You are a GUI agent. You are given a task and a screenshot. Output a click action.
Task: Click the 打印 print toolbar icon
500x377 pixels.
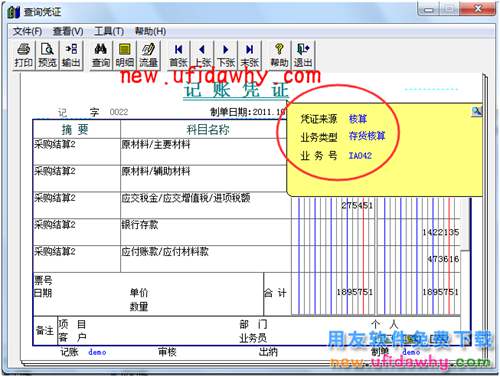[x=24, y=55]
